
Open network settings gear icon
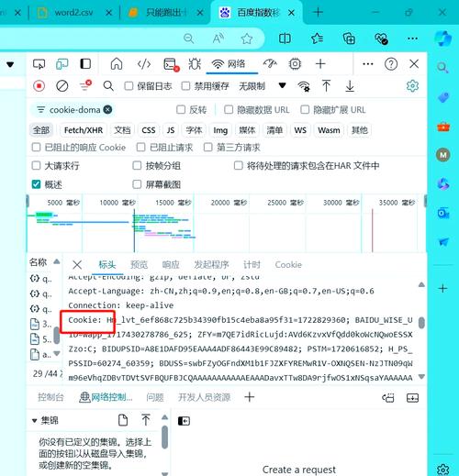pyautogui.click(x=412, y=86)
